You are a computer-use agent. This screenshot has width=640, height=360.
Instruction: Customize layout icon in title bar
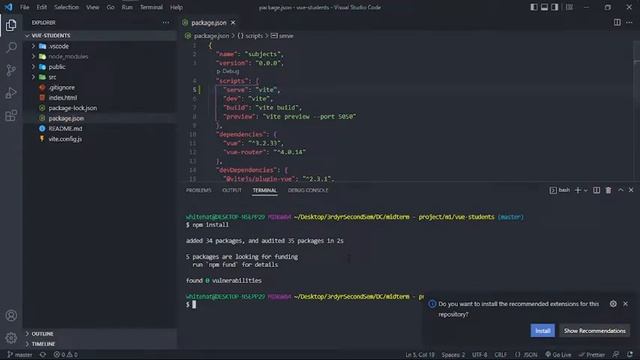tap(569, 7)
